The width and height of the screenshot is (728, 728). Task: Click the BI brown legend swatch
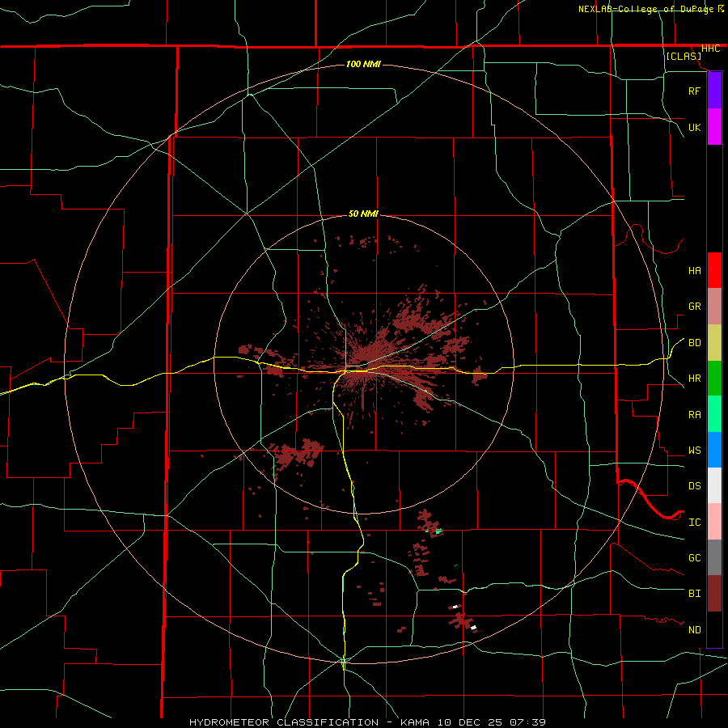[x=714, y=594]
